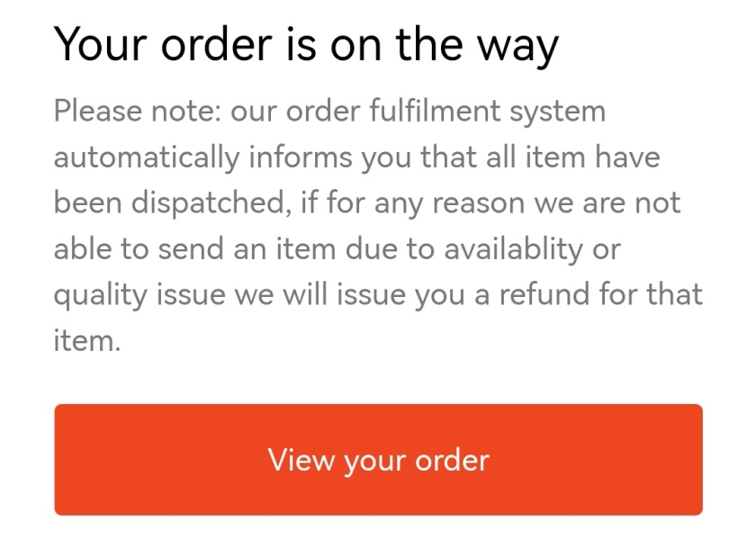Click the word 'Your' in the heading

(100, 45)
